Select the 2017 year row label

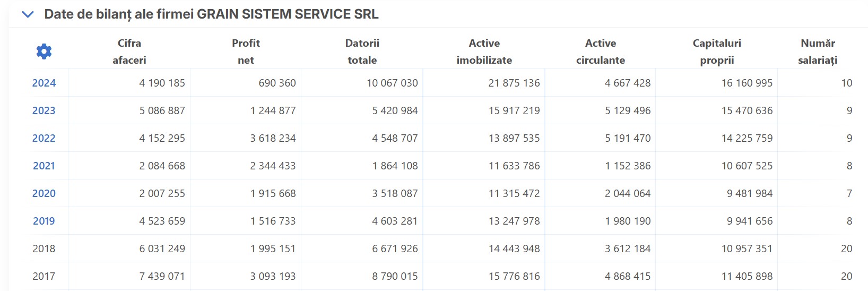[44, 276]
